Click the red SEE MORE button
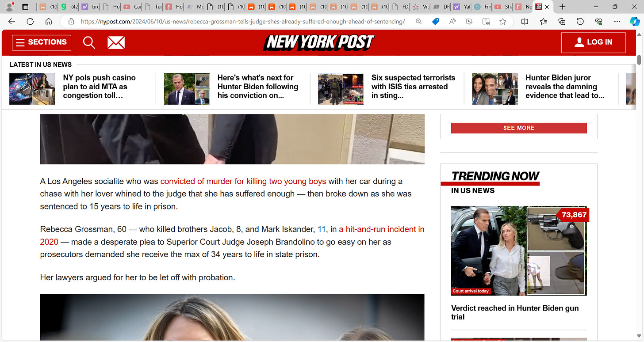Viewport: 644px width, 342px height. [x=519, y=128]
